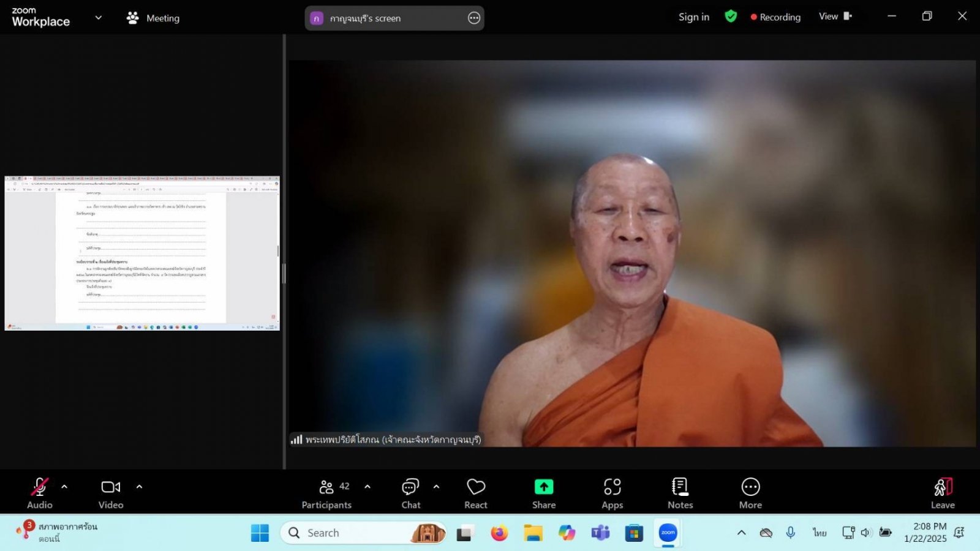Click the OneDrive cloud tray icon

pyautogui.click(x=766, y=533)
